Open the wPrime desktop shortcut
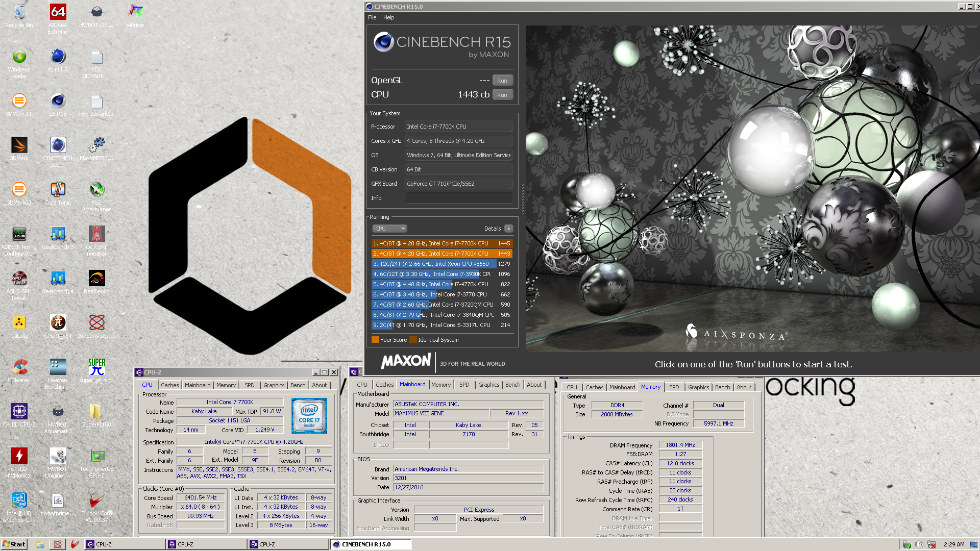This screenshot has height=551, width=980. coord(135,16)
